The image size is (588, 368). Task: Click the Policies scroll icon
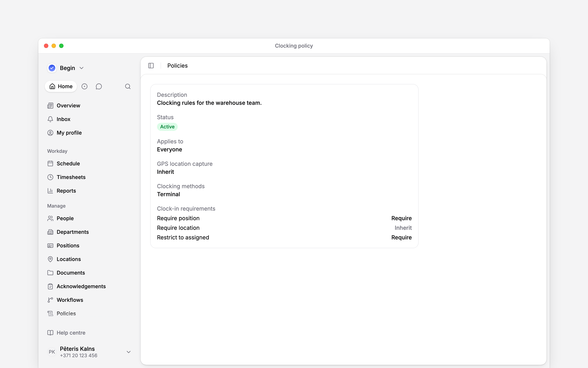pos(50,314)
